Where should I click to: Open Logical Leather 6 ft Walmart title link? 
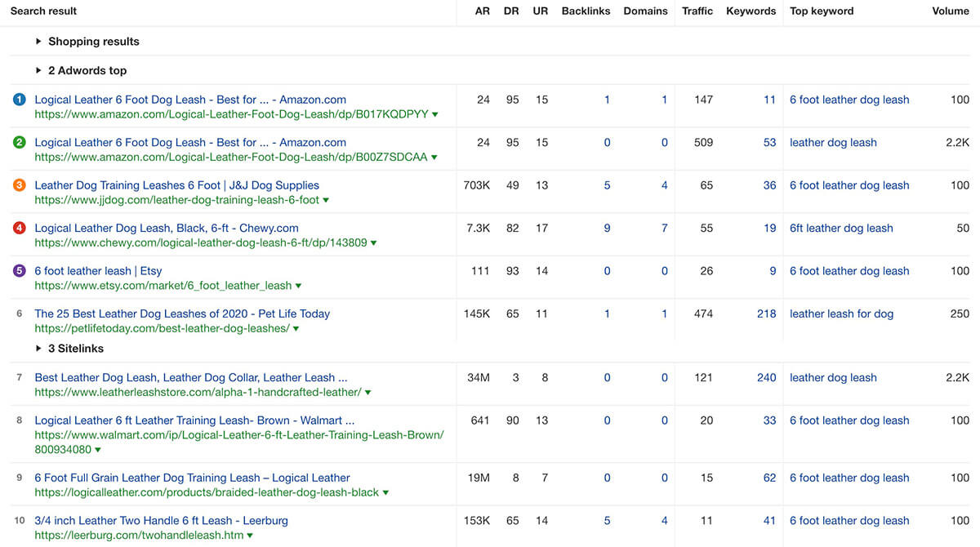tap(194, 420)
